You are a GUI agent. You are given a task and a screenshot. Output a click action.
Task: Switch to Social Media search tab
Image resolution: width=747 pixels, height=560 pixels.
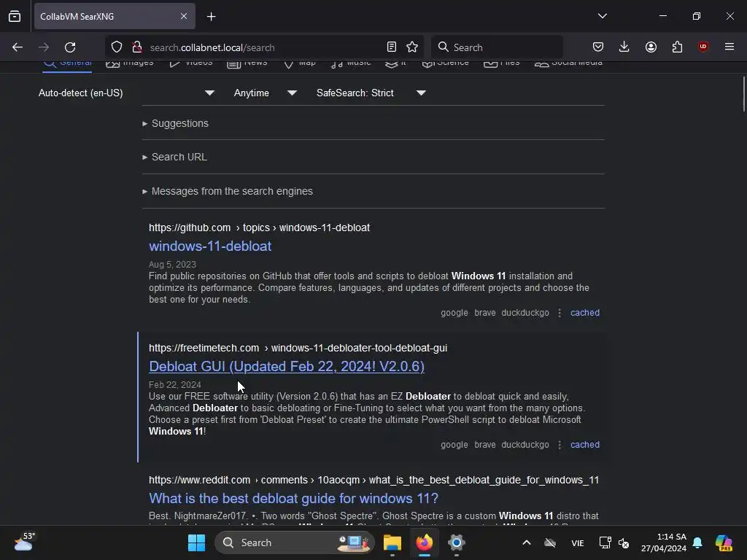pyautogui.click(x=568, y=64)
